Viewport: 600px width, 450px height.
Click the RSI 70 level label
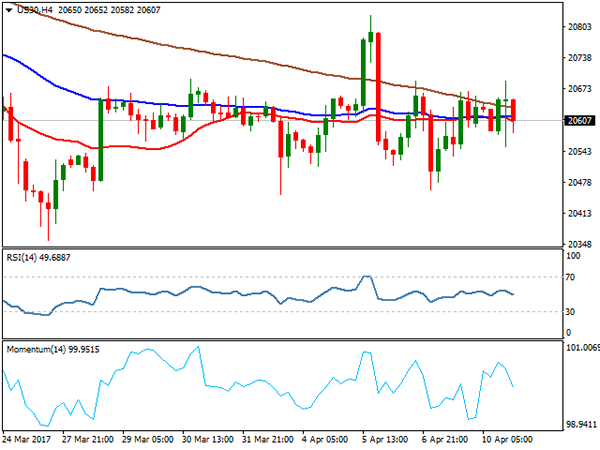tap(570, 277)
